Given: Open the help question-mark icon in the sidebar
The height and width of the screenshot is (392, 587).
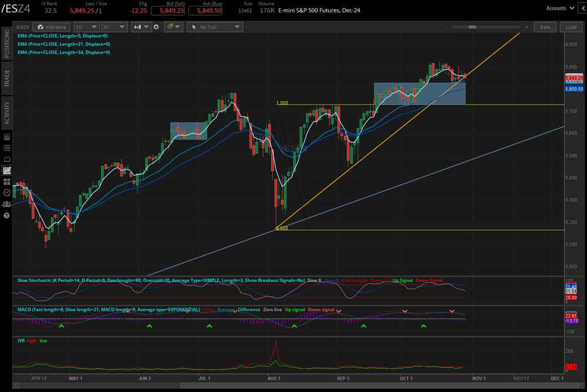Looking at the screenshot, I should (7, 215).
